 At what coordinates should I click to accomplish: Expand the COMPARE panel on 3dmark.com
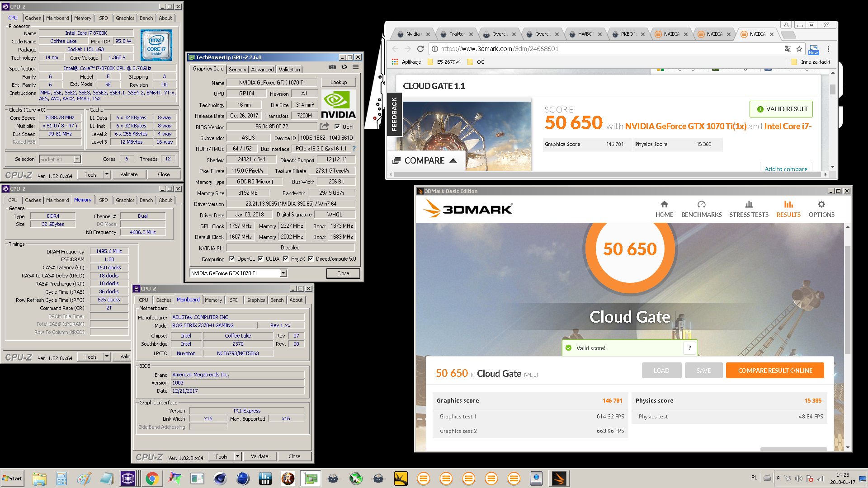[425, 160]
